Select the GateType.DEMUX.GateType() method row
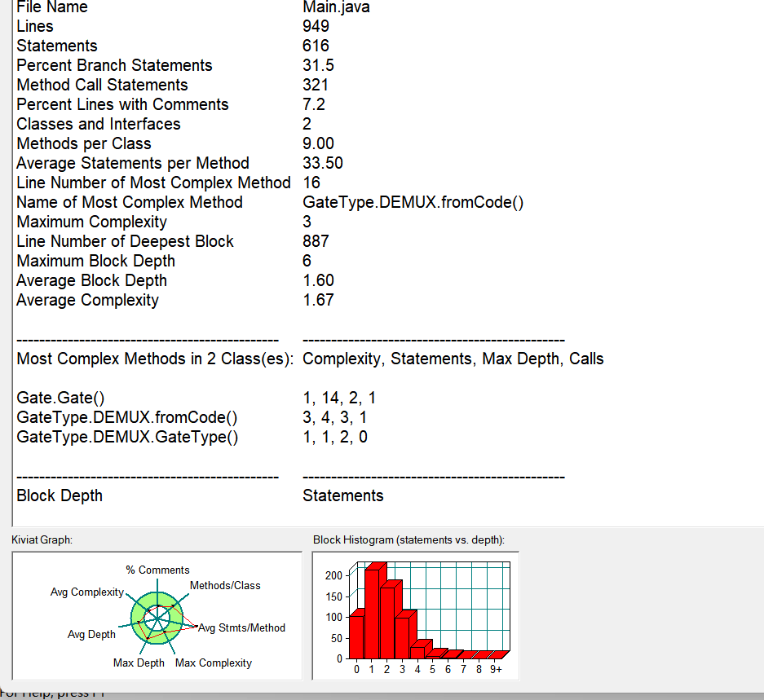764x700 pixels. pos(127,437)
